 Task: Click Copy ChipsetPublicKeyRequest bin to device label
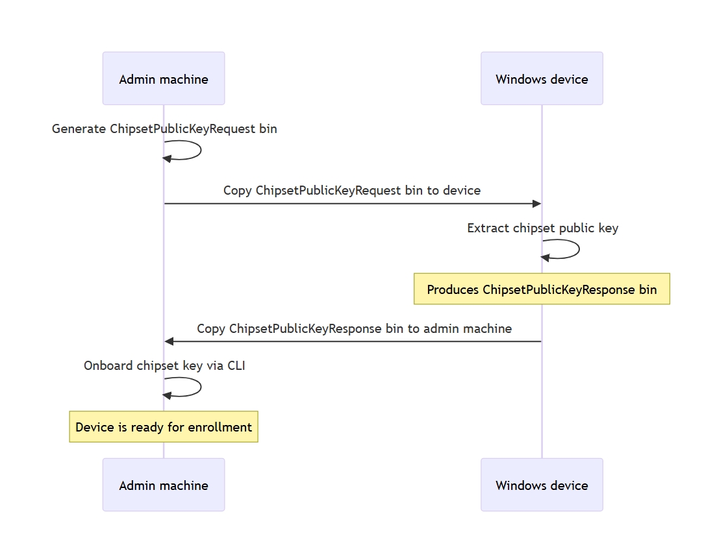(352, 190)
